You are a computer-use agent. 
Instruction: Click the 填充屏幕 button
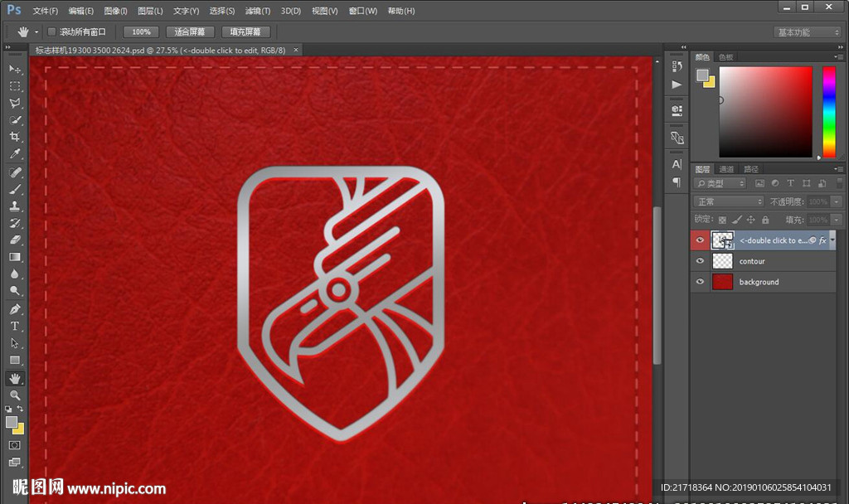(x=245, y=32)
